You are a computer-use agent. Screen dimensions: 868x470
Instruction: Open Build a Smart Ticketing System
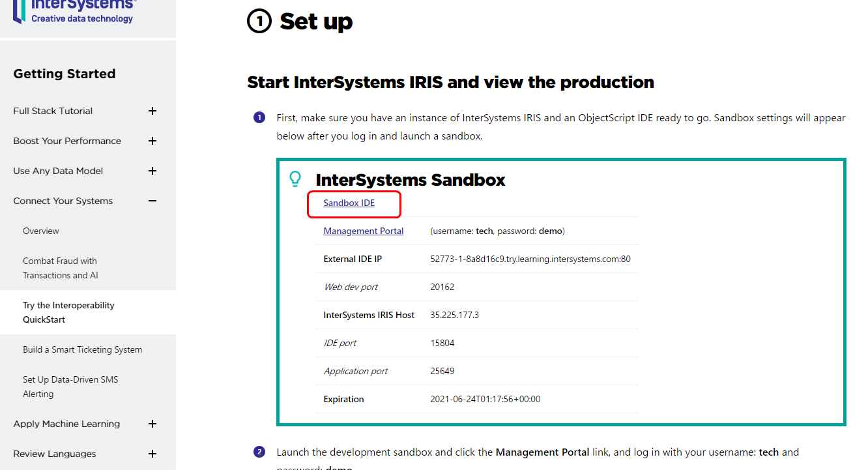tap(82, 349)
